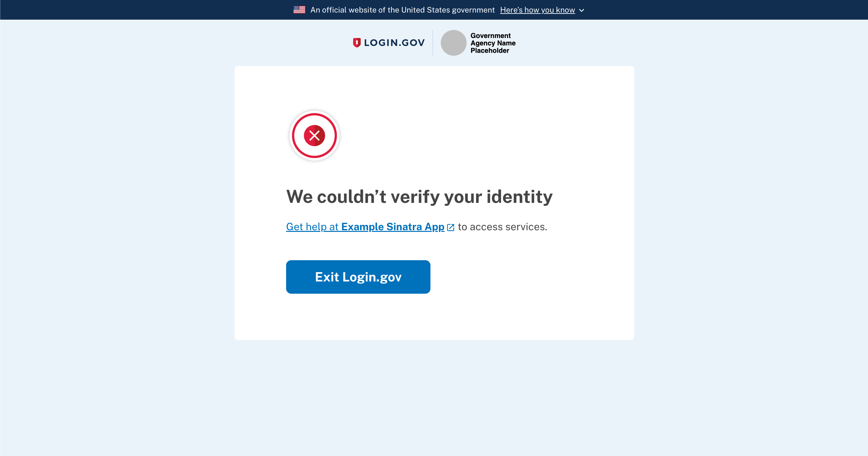This screenshot has width=868, height=456.
Task: Click the external link icon after Sinatra App
Action: 450,228
